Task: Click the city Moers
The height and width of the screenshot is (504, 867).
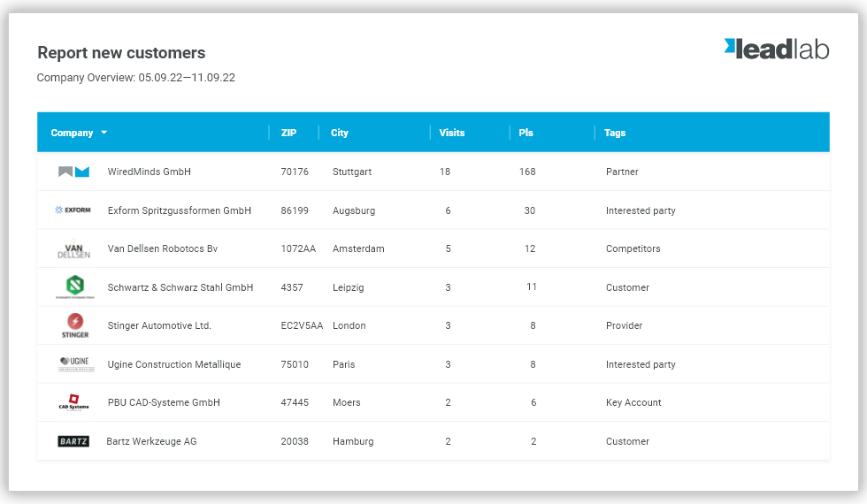Action: point(347,402)
